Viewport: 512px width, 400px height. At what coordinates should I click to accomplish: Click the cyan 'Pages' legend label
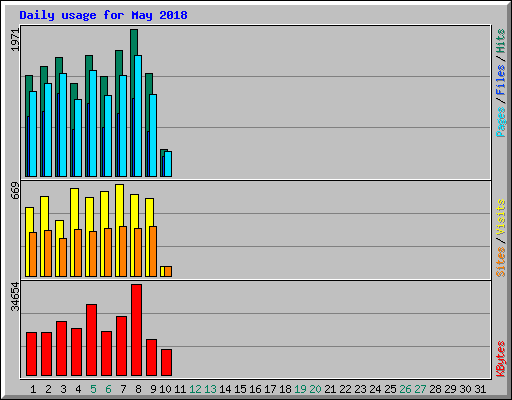(500, 122)
